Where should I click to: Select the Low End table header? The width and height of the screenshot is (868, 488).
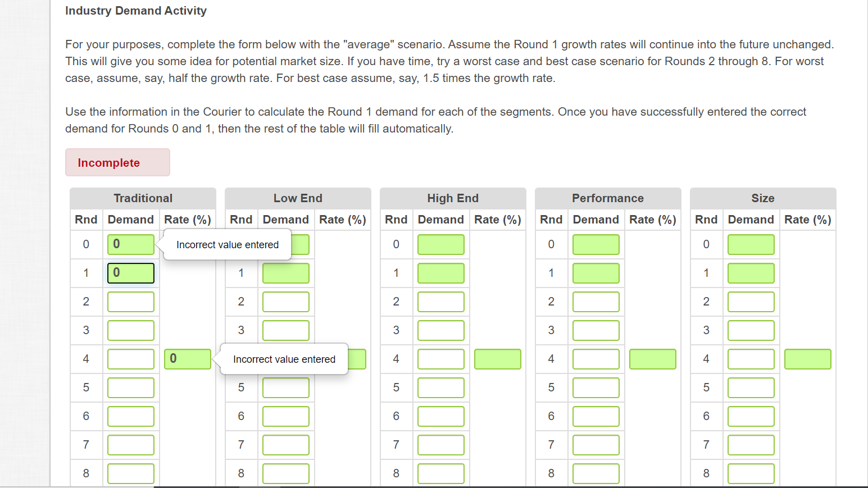[298, 198]
